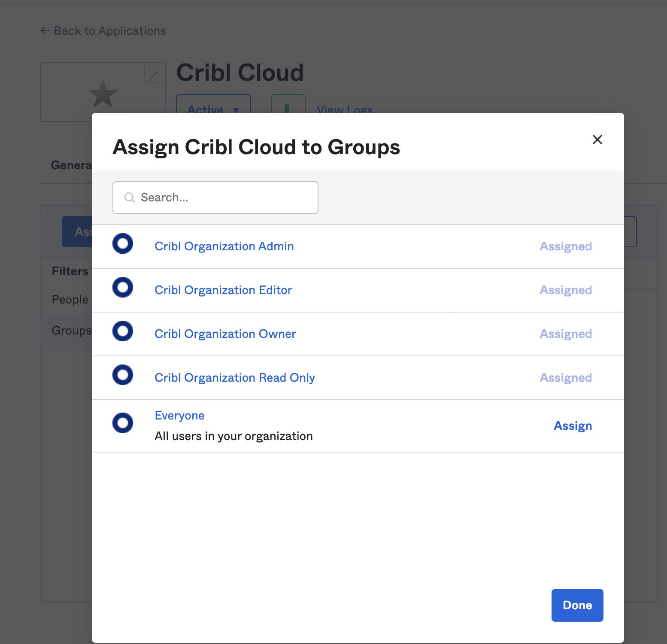
Task: Select the People filter
Action: click(x=70, y=299)
